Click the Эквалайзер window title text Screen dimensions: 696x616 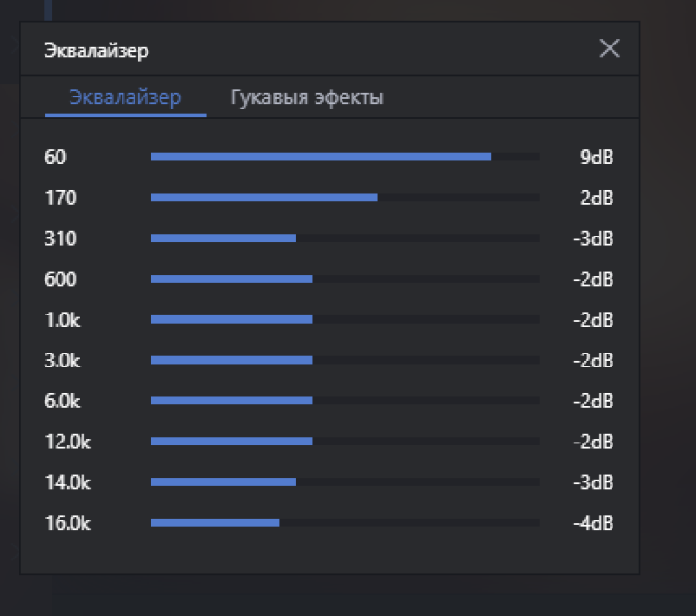point(97,50)
